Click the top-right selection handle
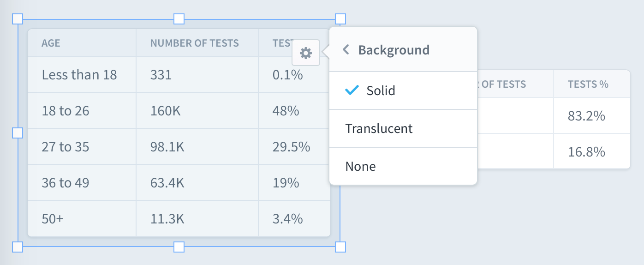Screen dimensions: 644x265 [x=340, y=19]
